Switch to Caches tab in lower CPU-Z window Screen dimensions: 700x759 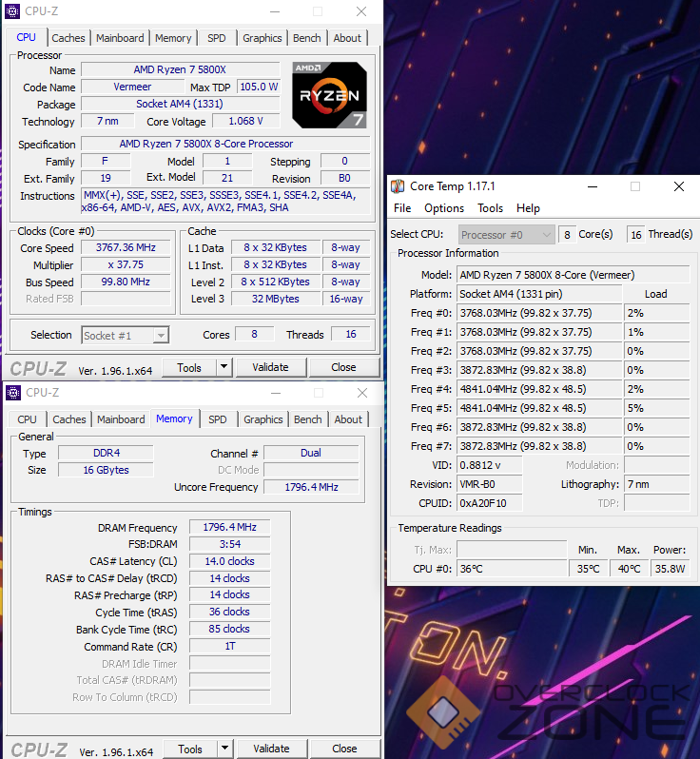[69, 419]
